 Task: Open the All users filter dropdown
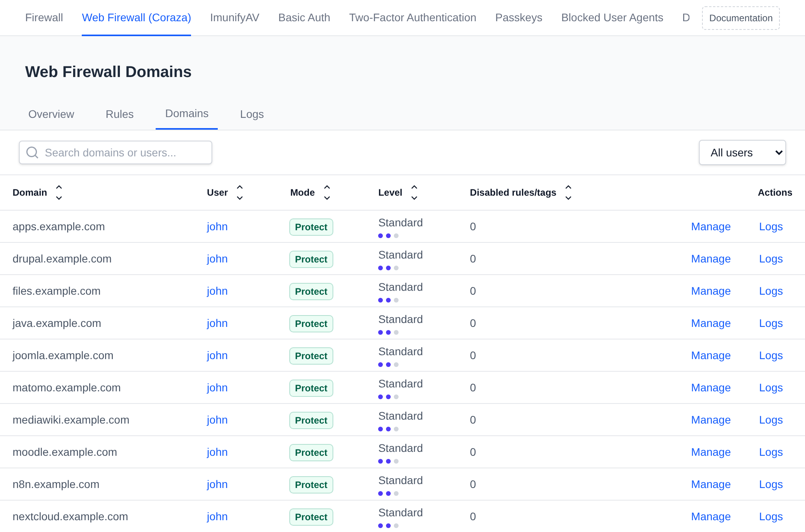pyautogui.click(x=742, y=152)
